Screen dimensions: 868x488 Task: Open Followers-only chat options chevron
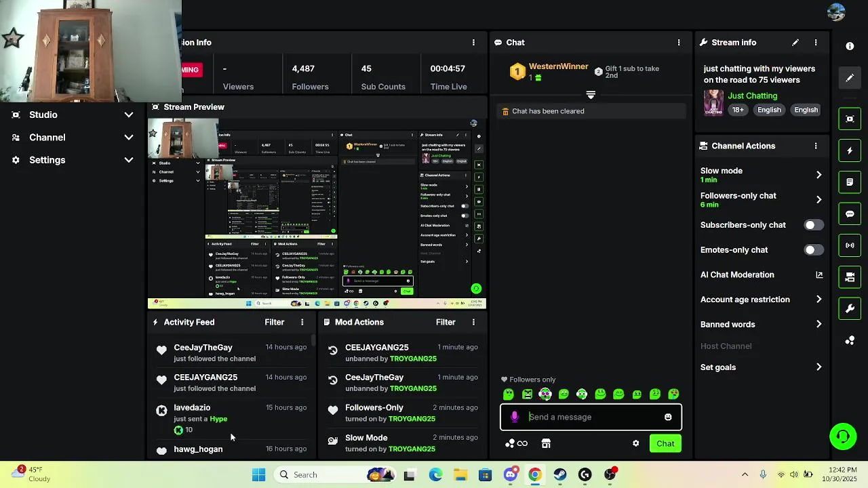pos(818,199)
